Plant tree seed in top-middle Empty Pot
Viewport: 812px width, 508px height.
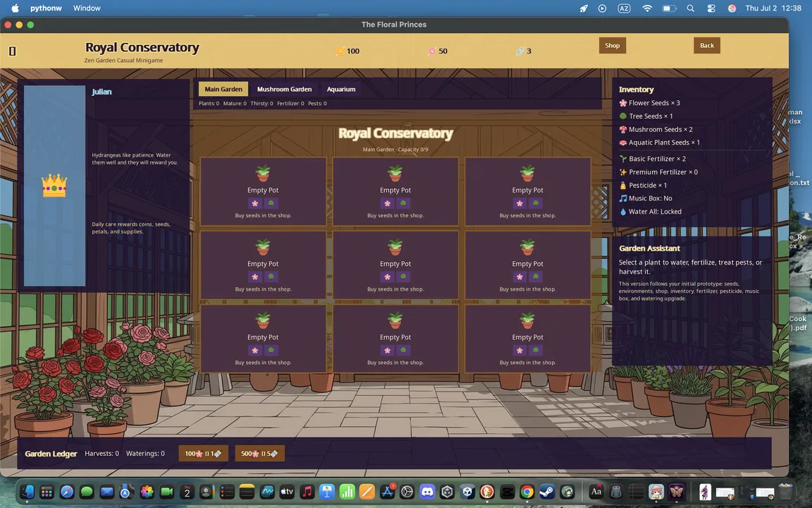point(403,203)
